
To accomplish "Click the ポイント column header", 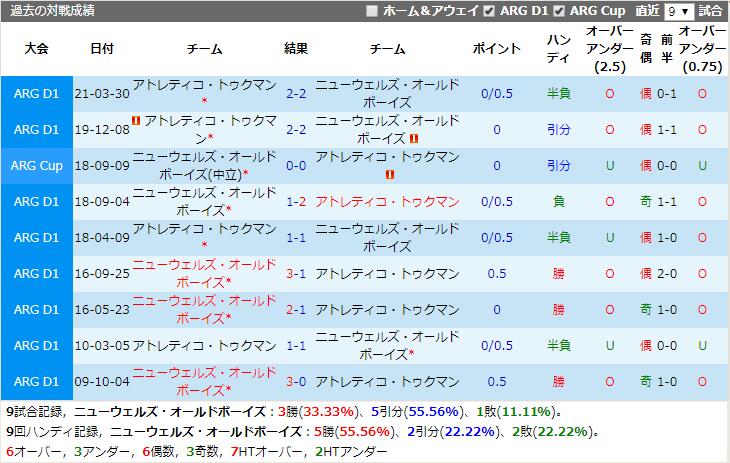I will (x=497, y=48).
